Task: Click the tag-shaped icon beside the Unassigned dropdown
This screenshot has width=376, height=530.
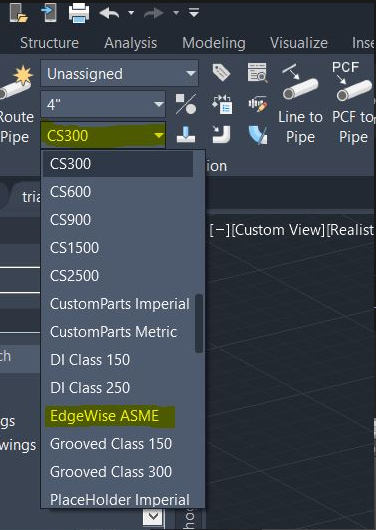Action: 221,73
